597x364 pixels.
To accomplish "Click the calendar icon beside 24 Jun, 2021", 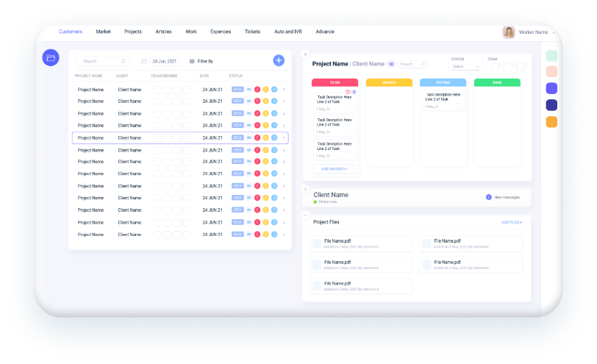I will click(144, 62).
